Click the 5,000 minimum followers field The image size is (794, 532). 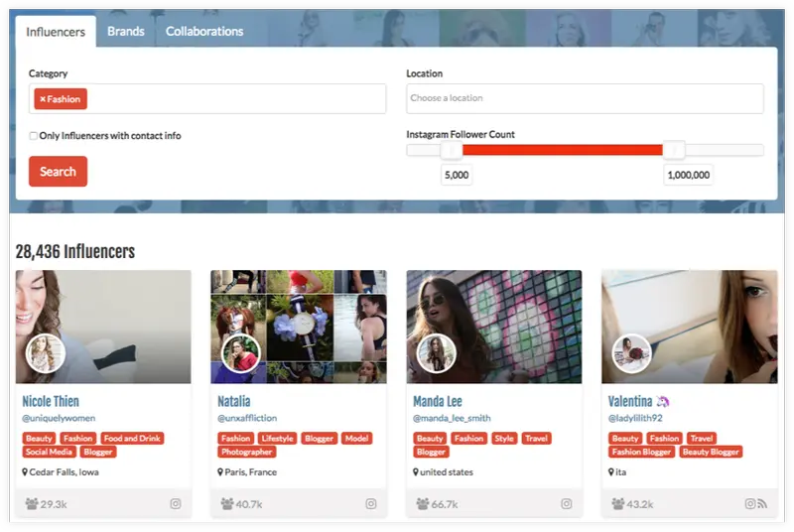coord(457,175)
